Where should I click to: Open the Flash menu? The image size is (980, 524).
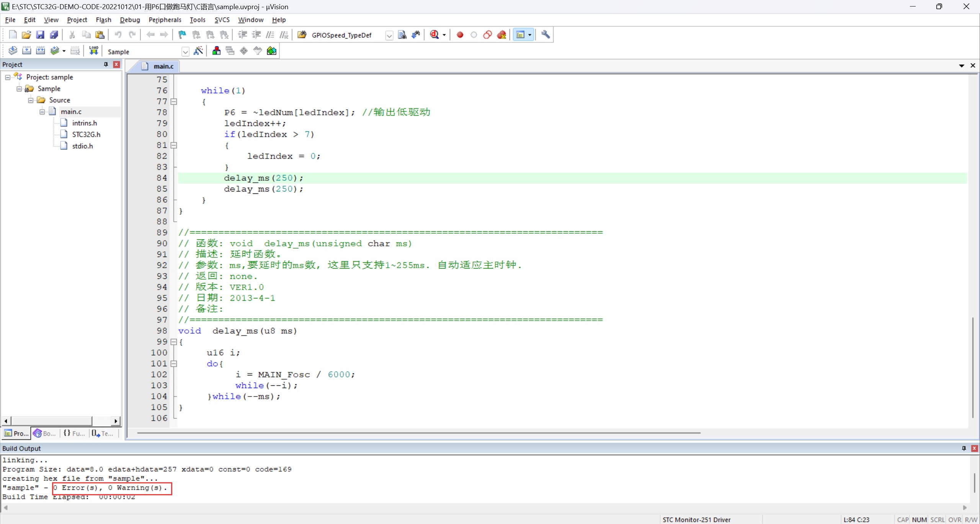click(x=103, y=20)
